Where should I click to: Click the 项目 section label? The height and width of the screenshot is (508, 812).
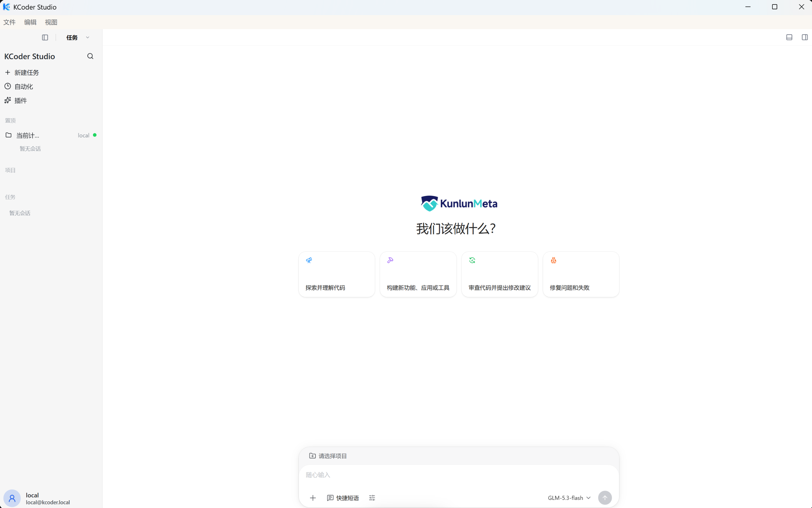10,170
